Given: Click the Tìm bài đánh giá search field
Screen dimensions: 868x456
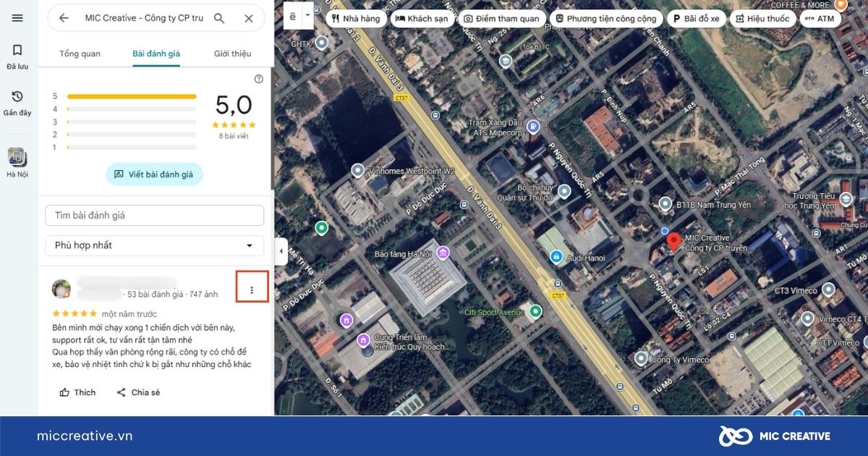Looking at the screenshot, I should click(155, 215).
